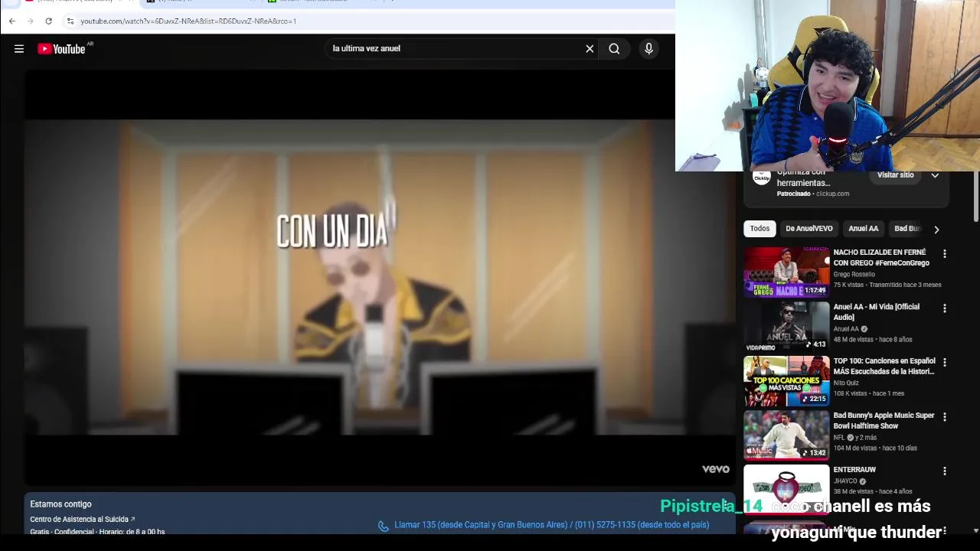Viewport: 980px width, 551px height.
Task: Click the 'Estamos contigo' heading
Action: [60, 504]
